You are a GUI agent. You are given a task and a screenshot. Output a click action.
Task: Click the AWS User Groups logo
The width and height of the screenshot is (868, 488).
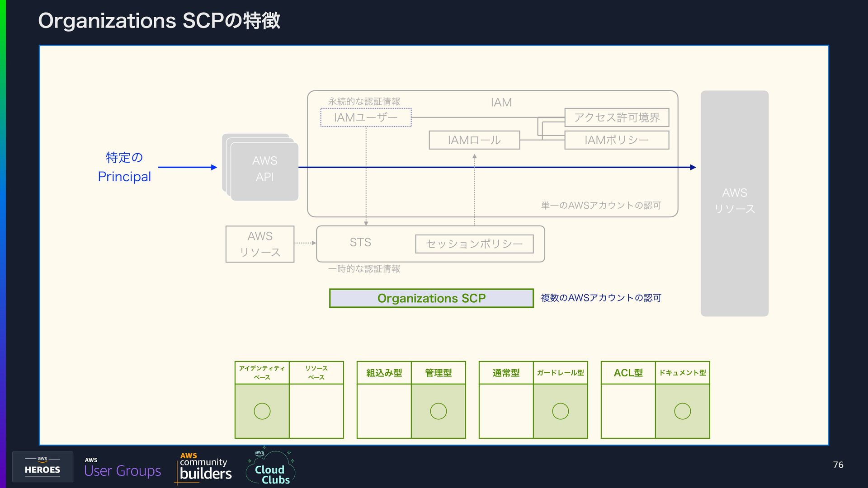pyautogui.click(x=123, y=468)
